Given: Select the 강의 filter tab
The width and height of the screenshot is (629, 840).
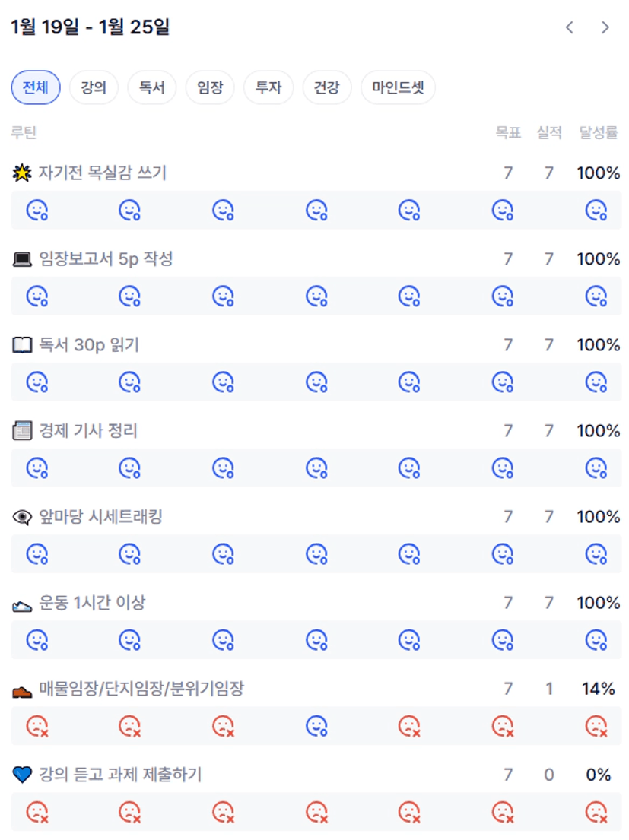Looking at the screenshot, I should click(94, 87).
